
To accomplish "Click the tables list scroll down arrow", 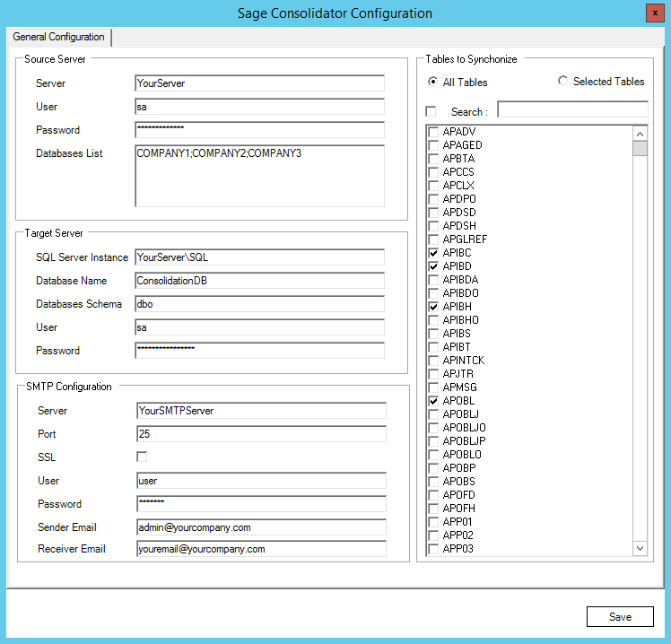I will coord(640,548).
